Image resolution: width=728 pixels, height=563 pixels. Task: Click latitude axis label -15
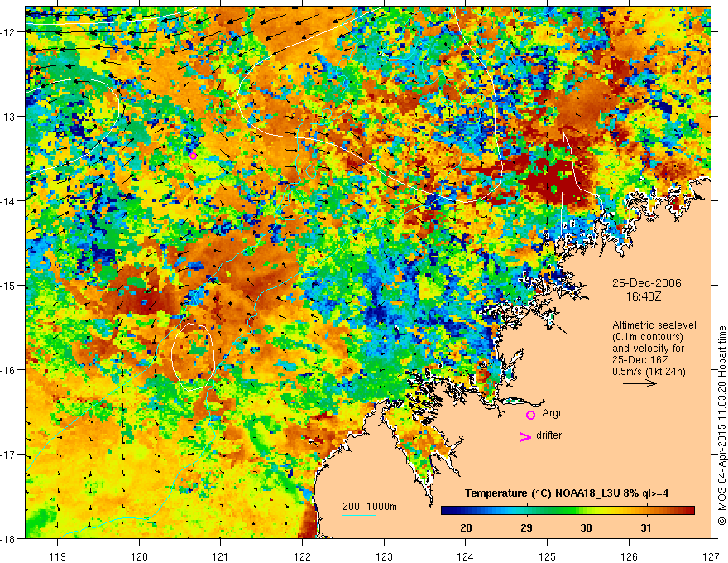click(x=9, y=285)
